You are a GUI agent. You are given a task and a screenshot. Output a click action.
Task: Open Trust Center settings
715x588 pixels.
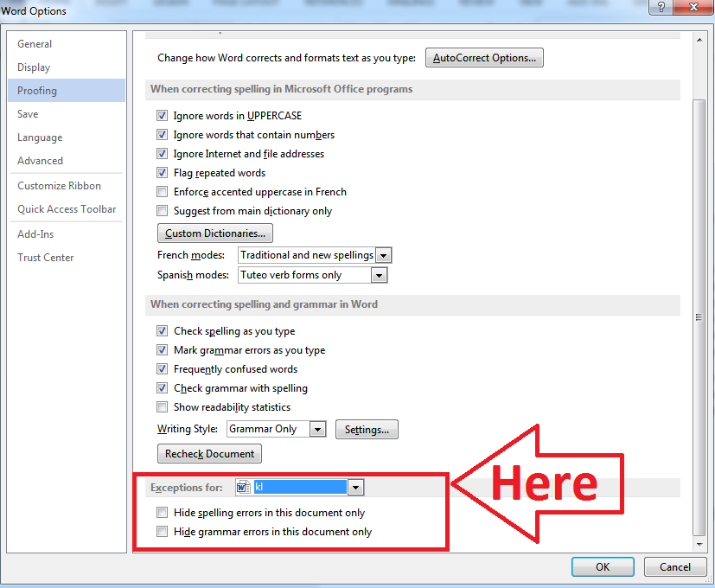tap(45, 257)
